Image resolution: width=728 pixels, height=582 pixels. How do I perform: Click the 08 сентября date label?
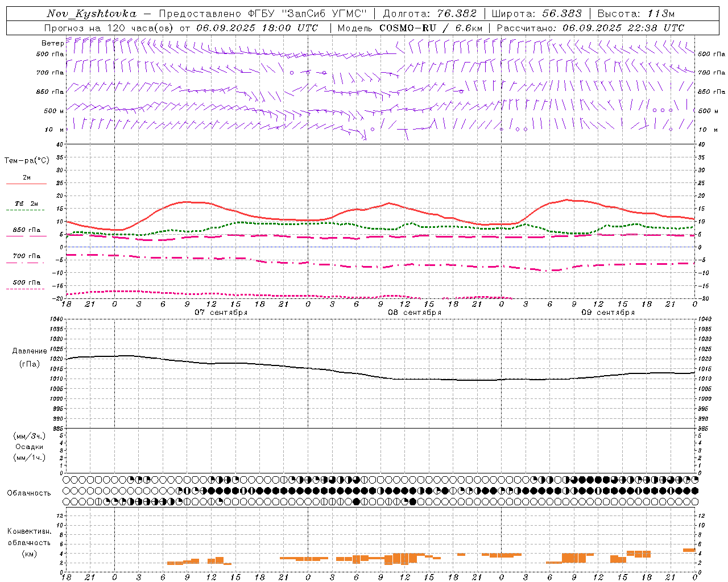tap(415, 313)
